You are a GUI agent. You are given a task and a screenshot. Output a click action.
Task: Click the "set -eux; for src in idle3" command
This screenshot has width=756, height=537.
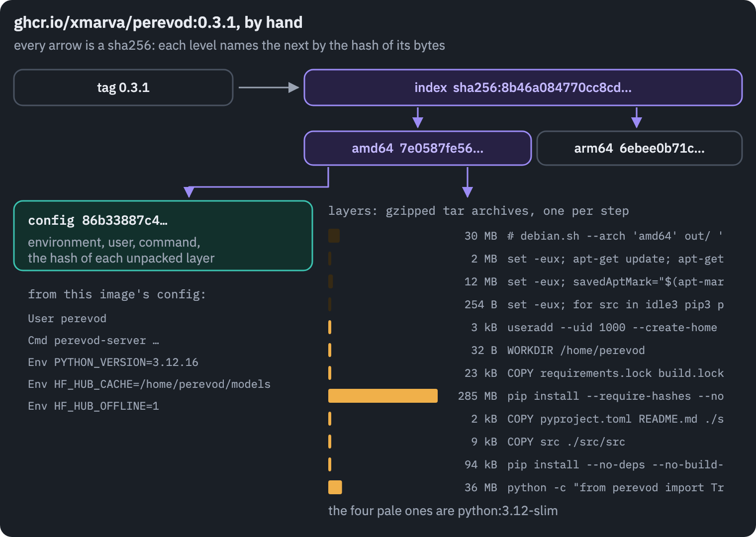[x=615, y=304]
